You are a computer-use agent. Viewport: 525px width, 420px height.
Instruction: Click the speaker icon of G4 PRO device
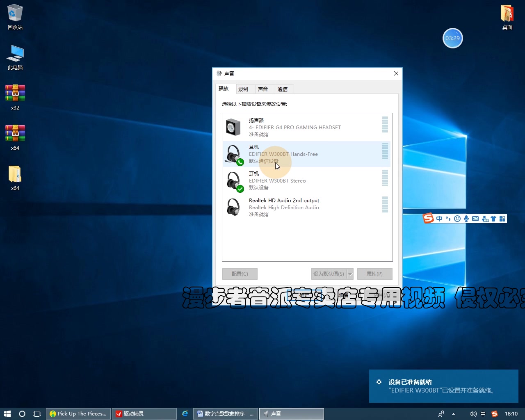tap(233, 127)
